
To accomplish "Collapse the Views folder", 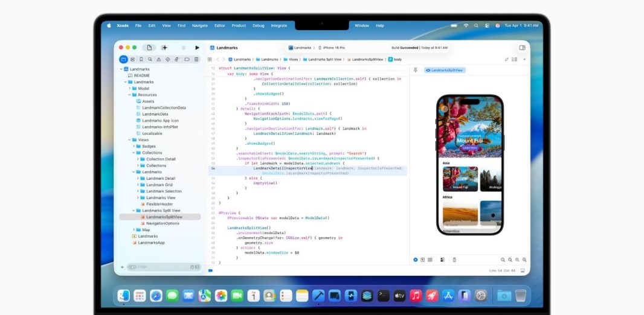I will tap(130, 140).
